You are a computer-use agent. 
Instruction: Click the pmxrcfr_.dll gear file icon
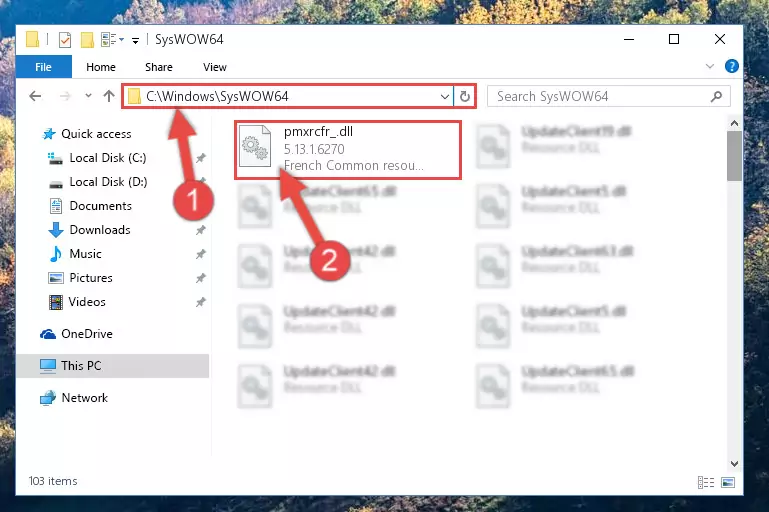click(x=255, y=147)
